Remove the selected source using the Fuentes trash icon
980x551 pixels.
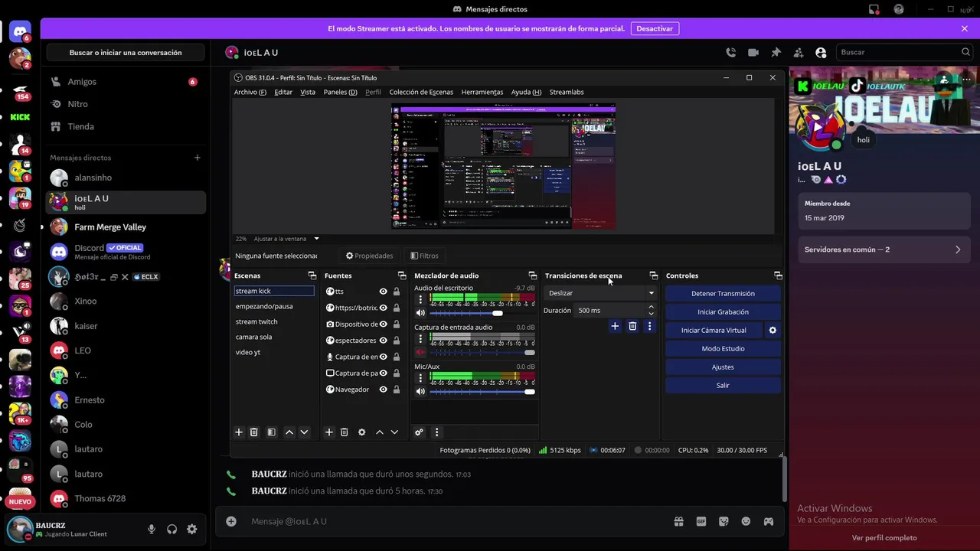click(345, 432)
